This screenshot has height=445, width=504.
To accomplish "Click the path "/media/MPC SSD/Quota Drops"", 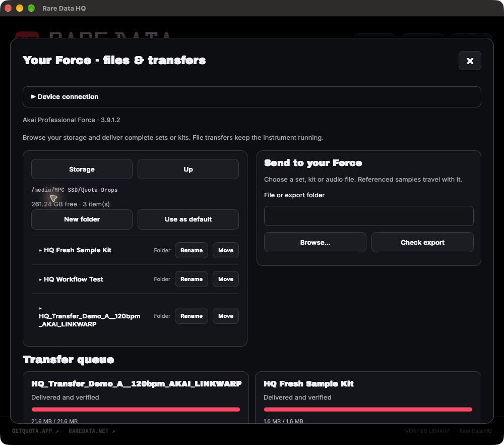I will coord(74,190).
